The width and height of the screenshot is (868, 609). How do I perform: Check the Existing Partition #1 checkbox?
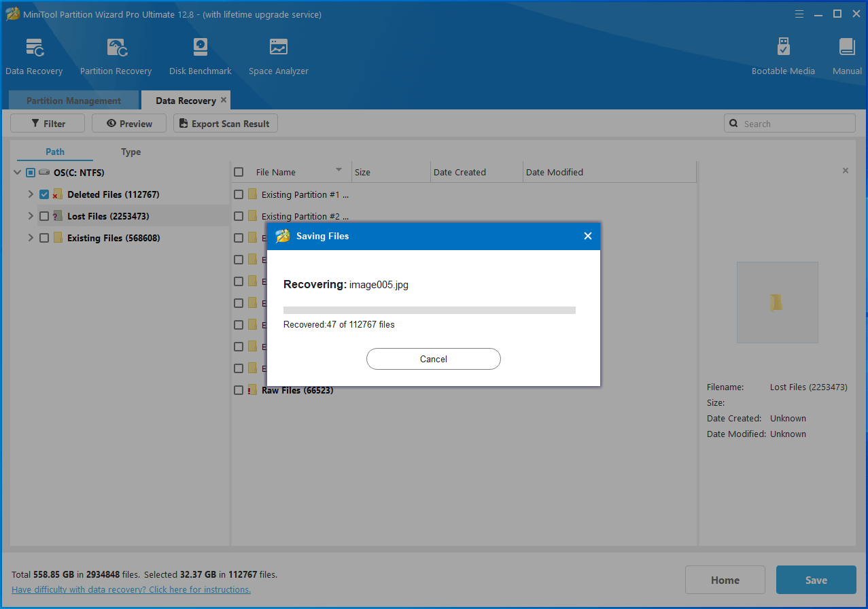pos(239,194)
